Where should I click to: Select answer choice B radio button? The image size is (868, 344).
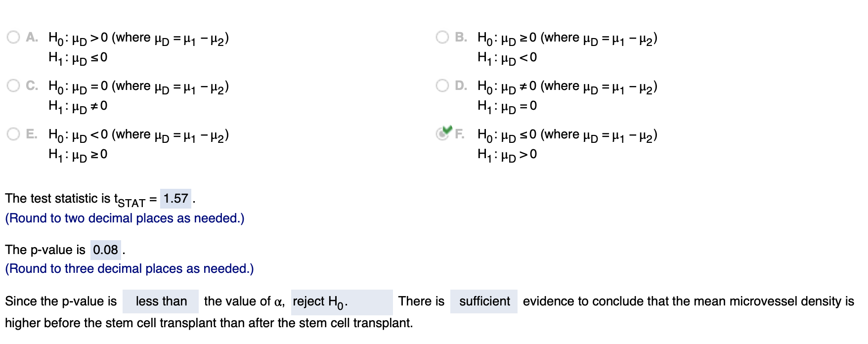[x=441, y=36]
